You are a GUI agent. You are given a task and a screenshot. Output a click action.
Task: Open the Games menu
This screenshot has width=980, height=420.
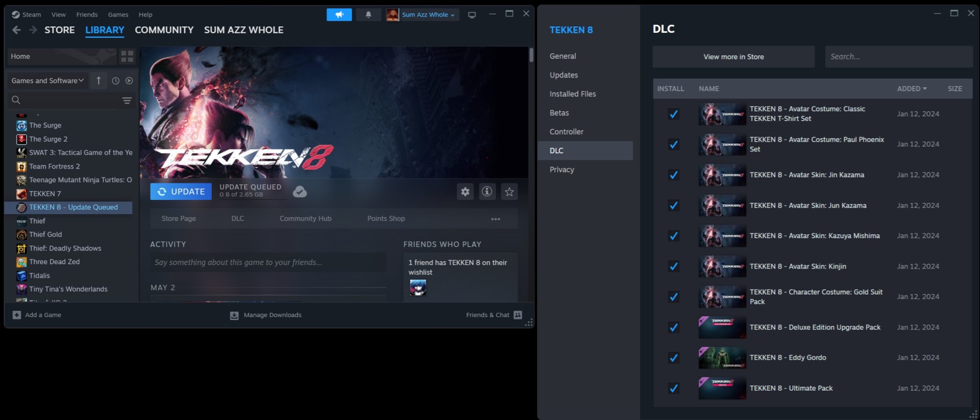(x=118, y=15)
